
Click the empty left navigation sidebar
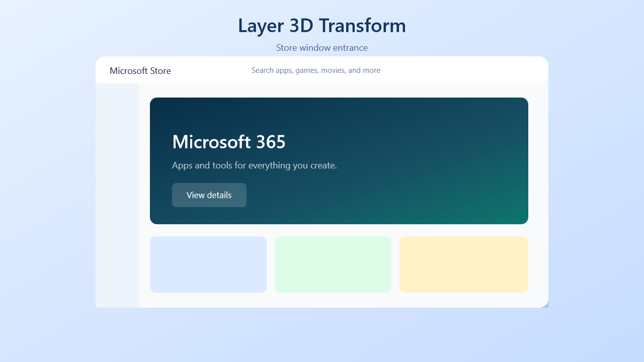117,196
